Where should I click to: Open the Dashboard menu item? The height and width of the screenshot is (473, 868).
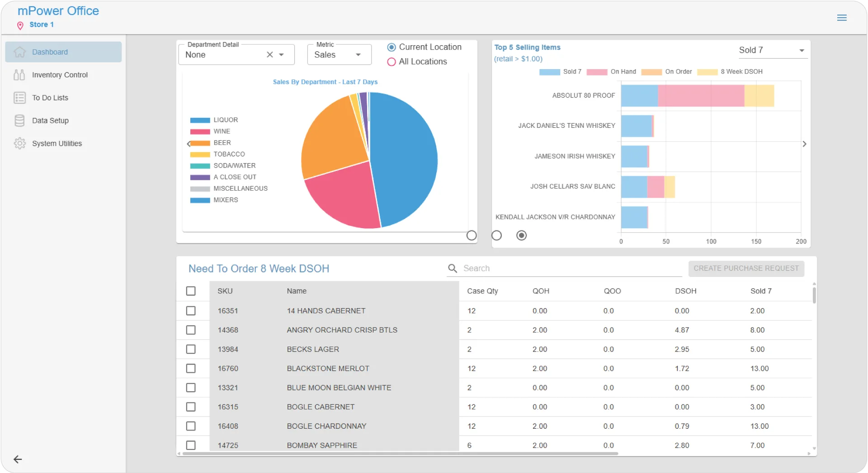pos(63,52)
